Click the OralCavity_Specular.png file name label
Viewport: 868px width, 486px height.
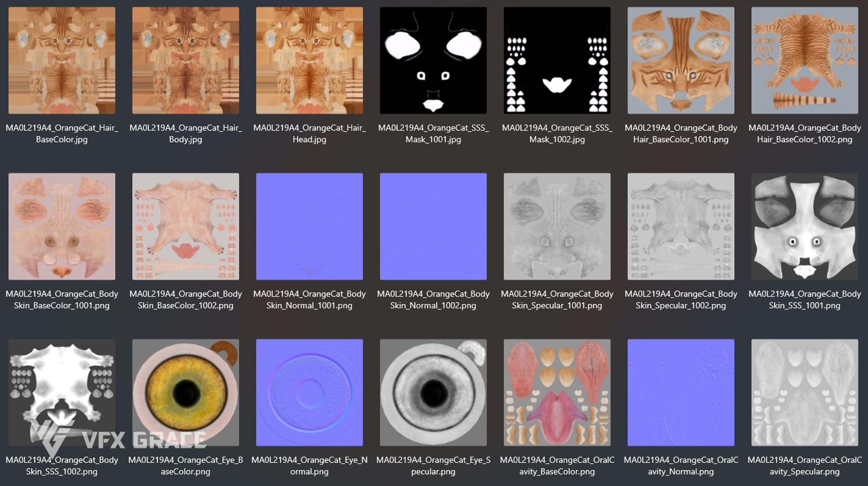click(805, 466)
